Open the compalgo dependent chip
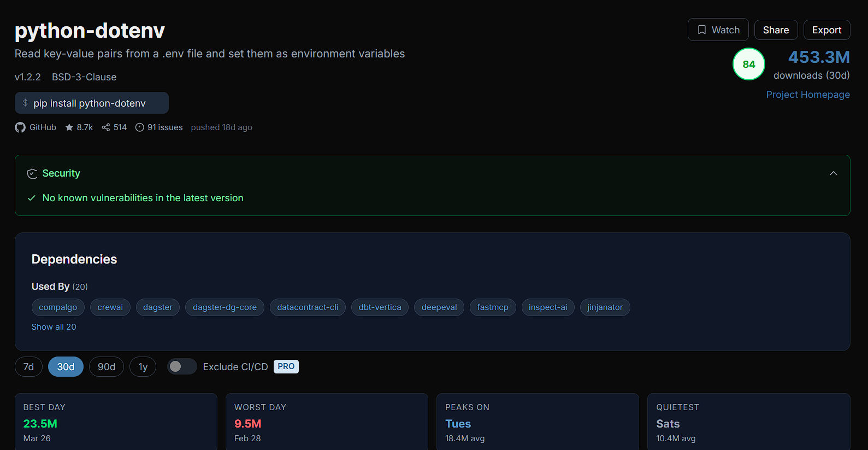 pyautogui.click(x=58, y=307)
